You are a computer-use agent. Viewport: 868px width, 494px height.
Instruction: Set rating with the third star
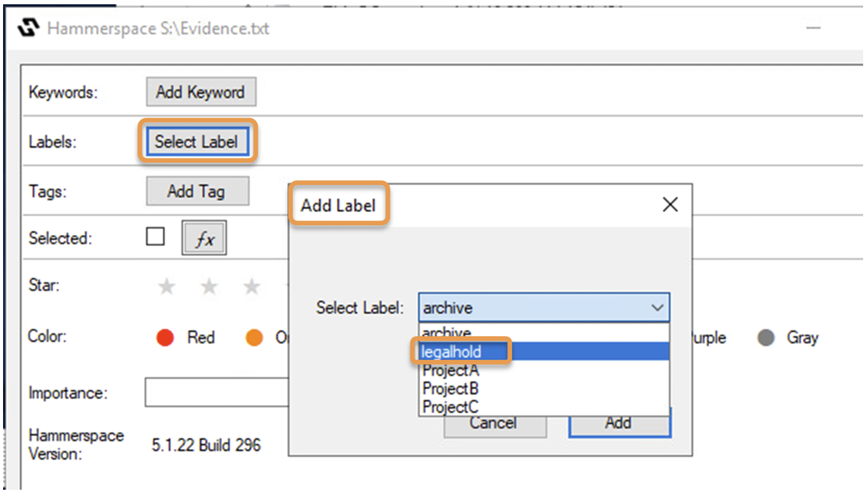pos(252,286)
